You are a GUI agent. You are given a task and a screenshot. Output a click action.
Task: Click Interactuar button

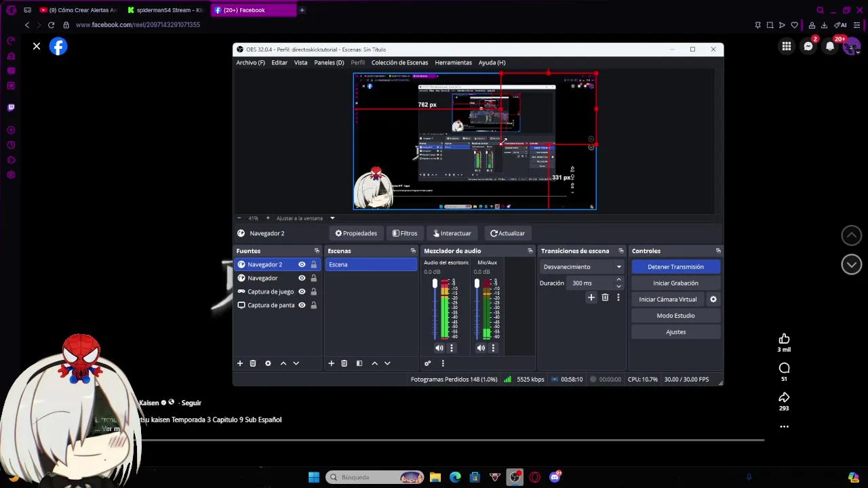tap(452, 233)
